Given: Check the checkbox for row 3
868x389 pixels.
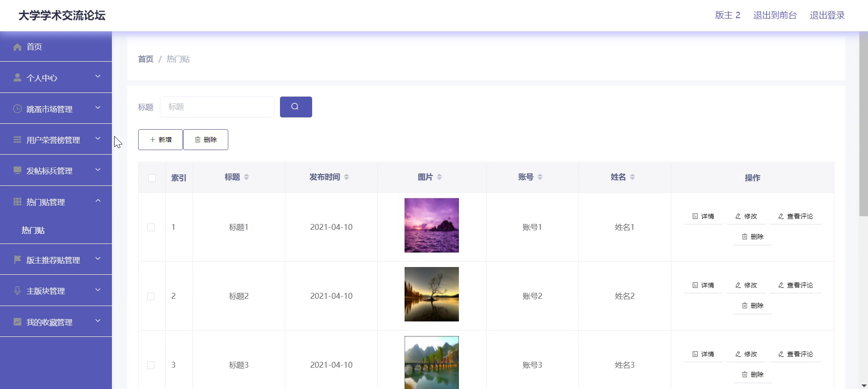Looking at the screenshot, I should [151, 365].
